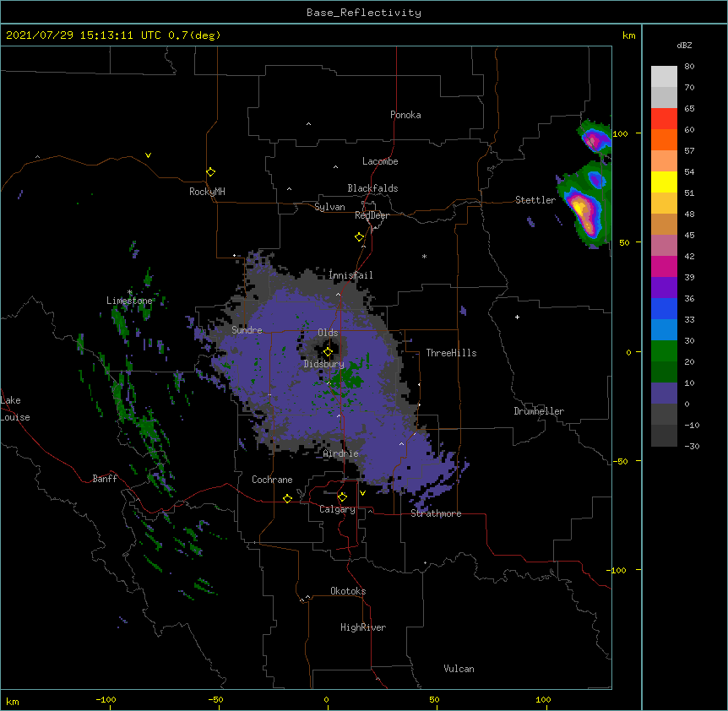The height and width of the screenshot is (711, 728).
Task: Click the green echo patch southeast of Didsbury
Action: [x=348, y=377]
